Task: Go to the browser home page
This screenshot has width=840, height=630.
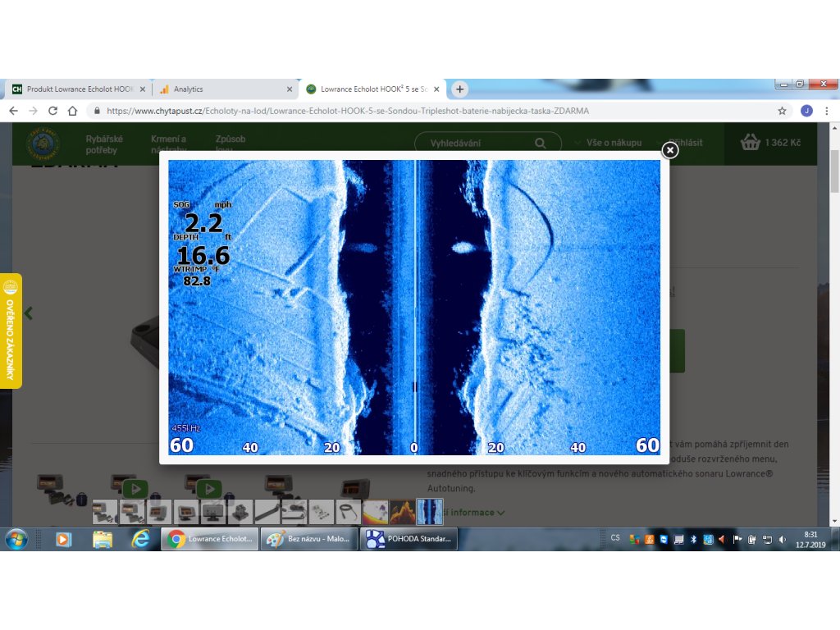Action: pos(72,111)
